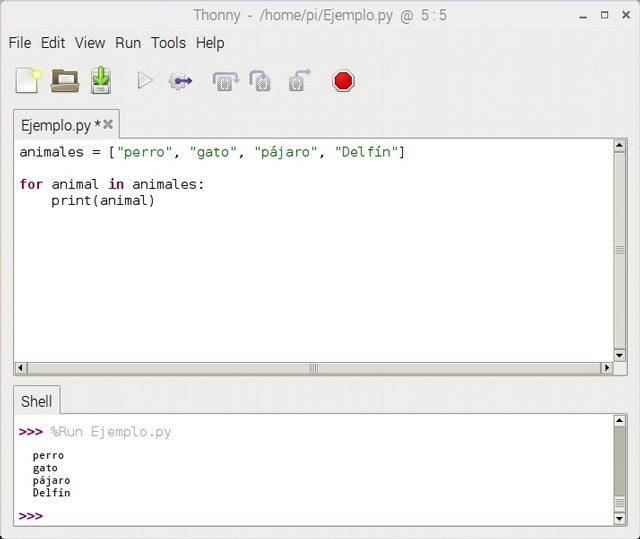Click the 'gato' output line in Shell
Screen dimensions: 640x539
pos(45,468)
